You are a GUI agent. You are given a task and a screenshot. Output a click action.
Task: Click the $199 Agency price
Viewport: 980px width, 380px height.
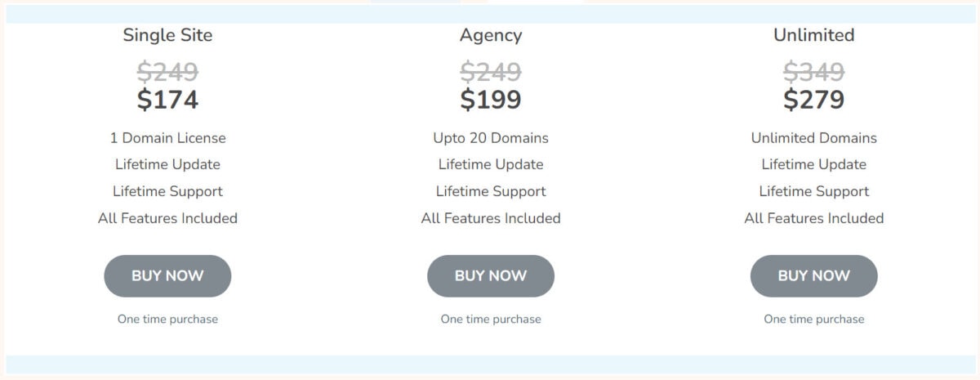click(491, 100)
